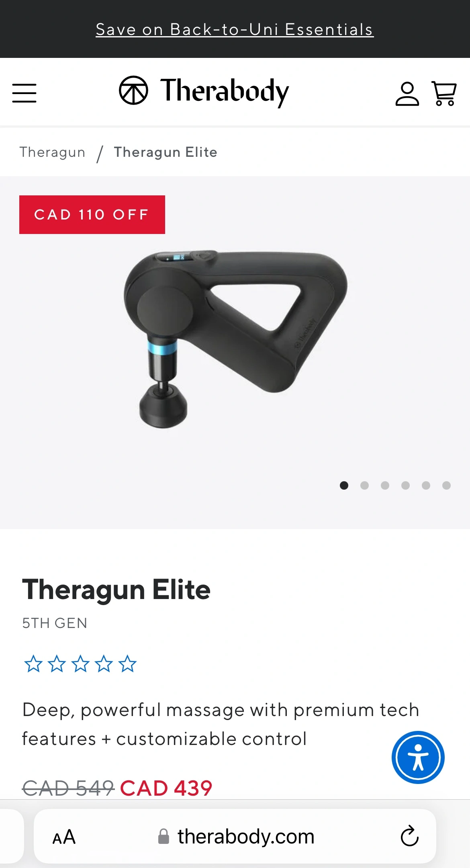470x868 pixels.
Task: Open the hamburger navigation menu
Action: pos(24,93)
